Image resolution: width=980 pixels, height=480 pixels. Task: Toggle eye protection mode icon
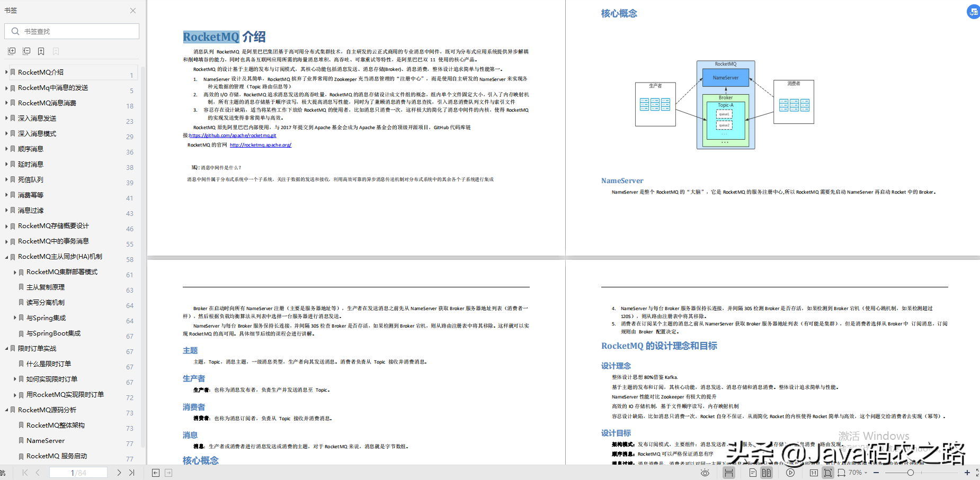click(x=705, y=473)
